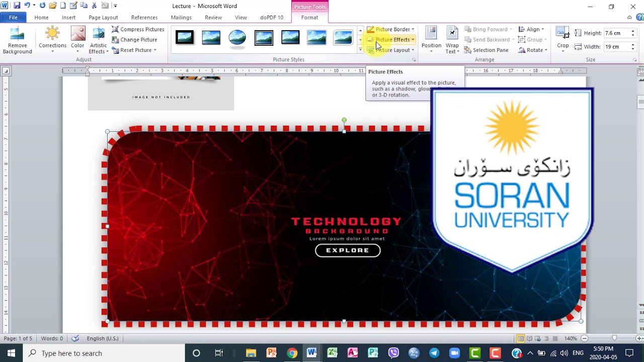The height and width of the screenshot is (362, 644).
Task: Click the English (U.S.) language indicator
Action: (103, 338)
